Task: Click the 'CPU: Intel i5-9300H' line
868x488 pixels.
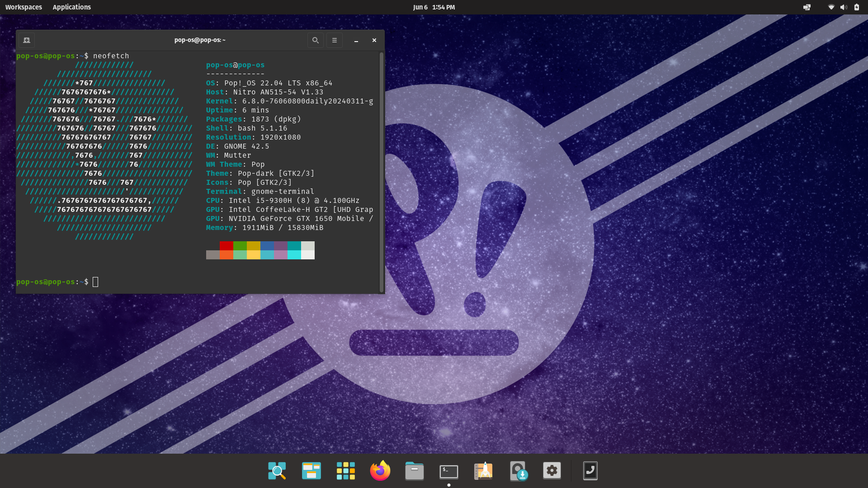Action: (x=283, y=201)
